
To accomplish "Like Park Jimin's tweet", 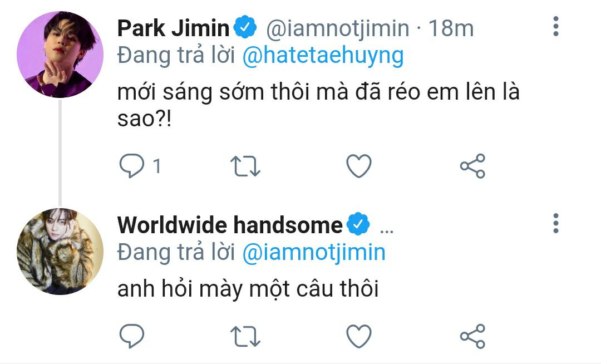I will 359,166.
